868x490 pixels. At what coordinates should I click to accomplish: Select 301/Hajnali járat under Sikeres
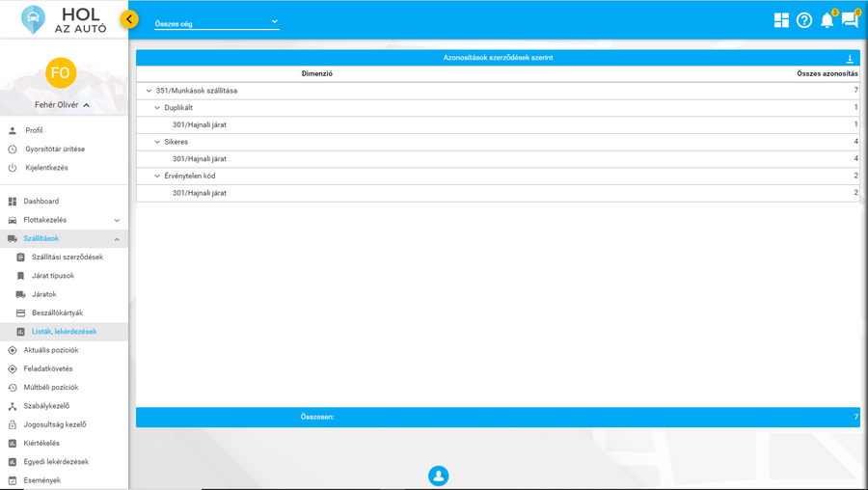[200, 159]
